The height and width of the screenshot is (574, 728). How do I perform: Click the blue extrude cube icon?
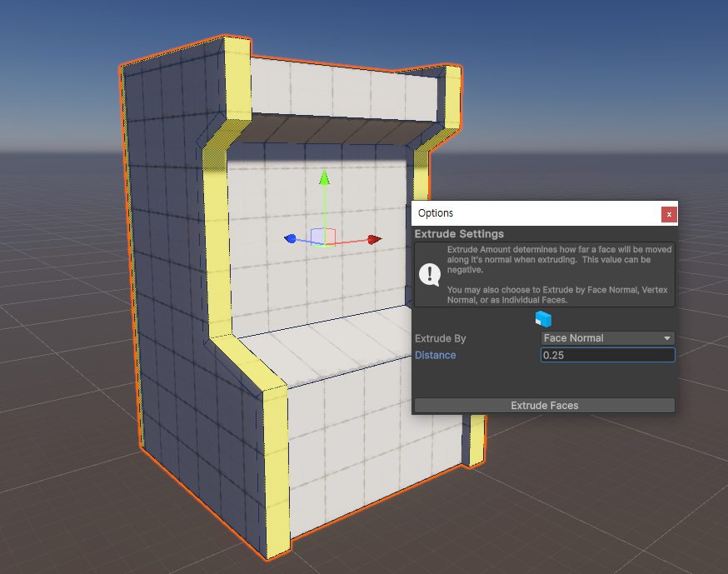544,318
